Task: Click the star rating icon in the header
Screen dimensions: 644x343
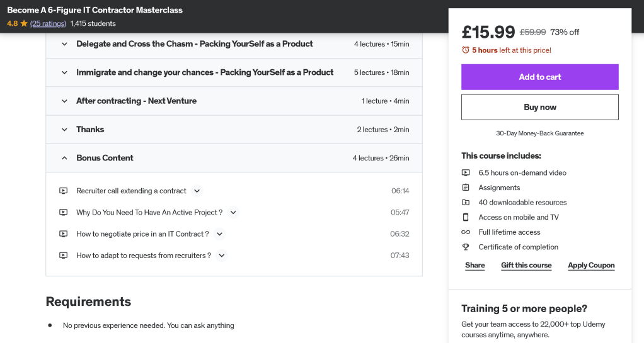Action: click(24, 23)
